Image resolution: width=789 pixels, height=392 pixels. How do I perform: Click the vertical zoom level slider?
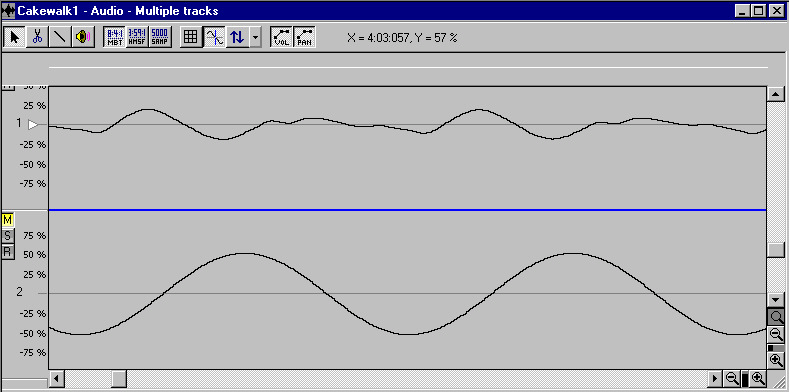coord(776,348)
